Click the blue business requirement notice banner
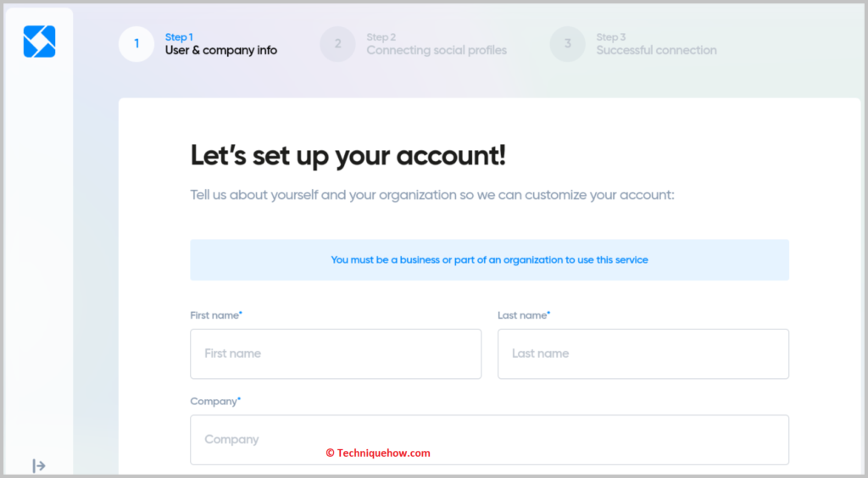 click(490, 260)
